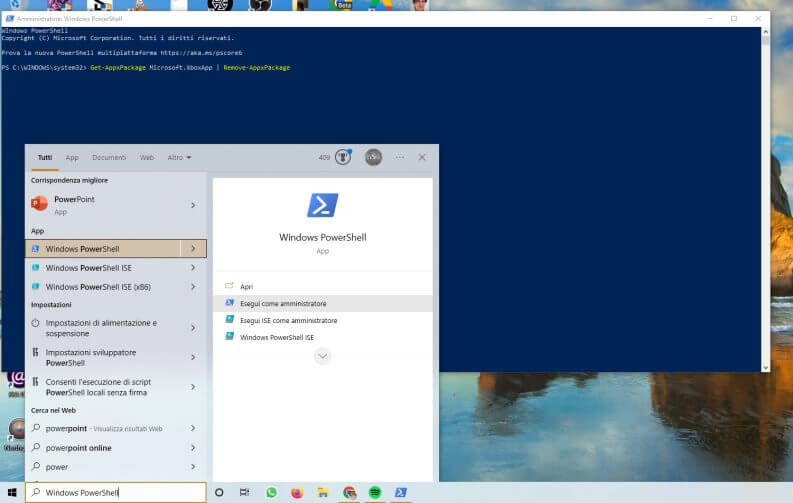
Task: Click the Cortana circle icon in taskbar
Action: coord(219,492)
